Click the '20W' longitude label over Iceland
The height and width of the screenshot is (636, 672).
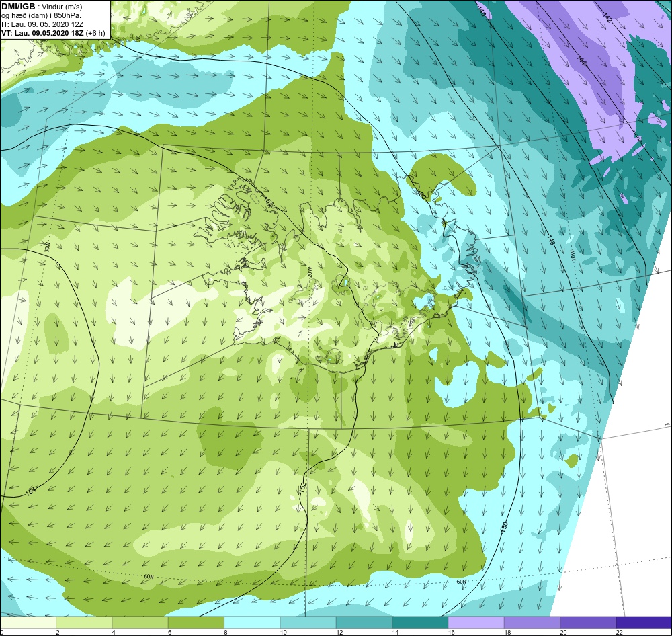(x=310, y=272)
